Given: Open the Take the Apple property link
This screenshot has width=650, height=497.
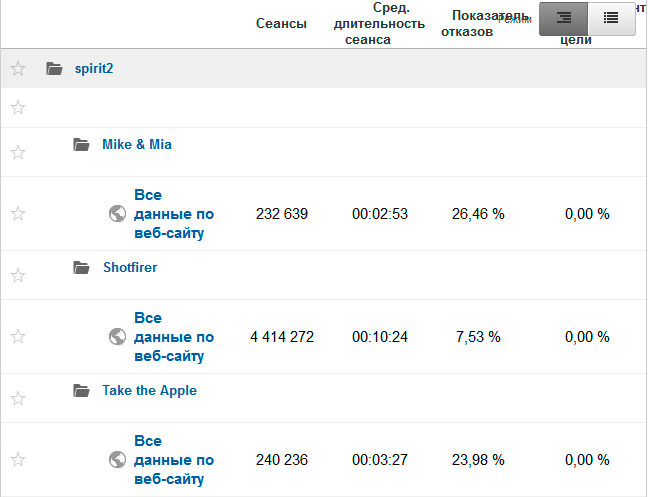Looking at the screenshot, I should click(149, 391).
